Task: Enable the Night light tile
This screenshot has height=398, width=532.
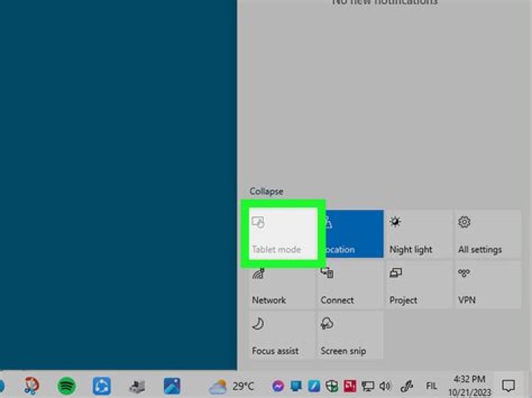Action: coord(418,234)
